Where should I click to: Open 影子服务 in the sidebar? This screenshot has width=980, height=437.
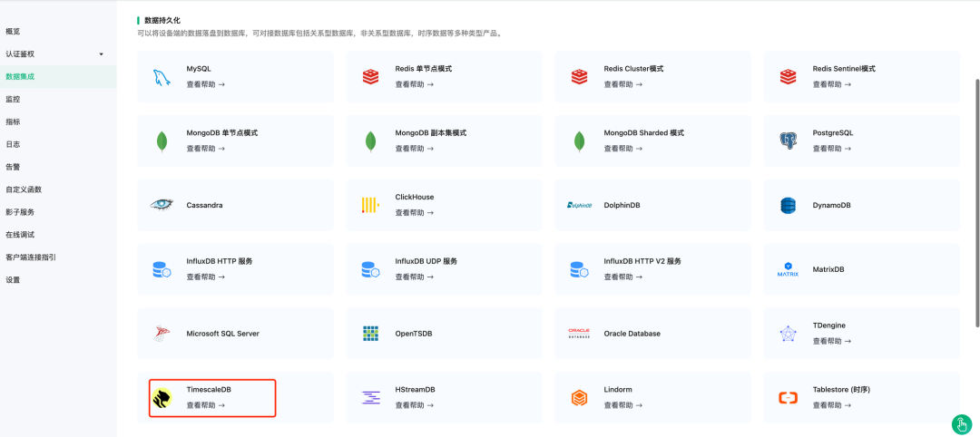58,211
